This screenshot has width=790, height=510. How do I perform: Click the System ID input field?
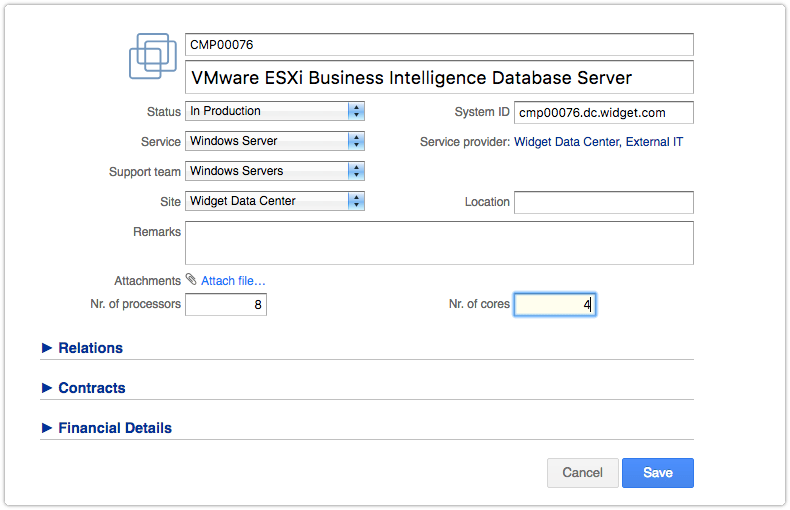click(x=604, y=112)
